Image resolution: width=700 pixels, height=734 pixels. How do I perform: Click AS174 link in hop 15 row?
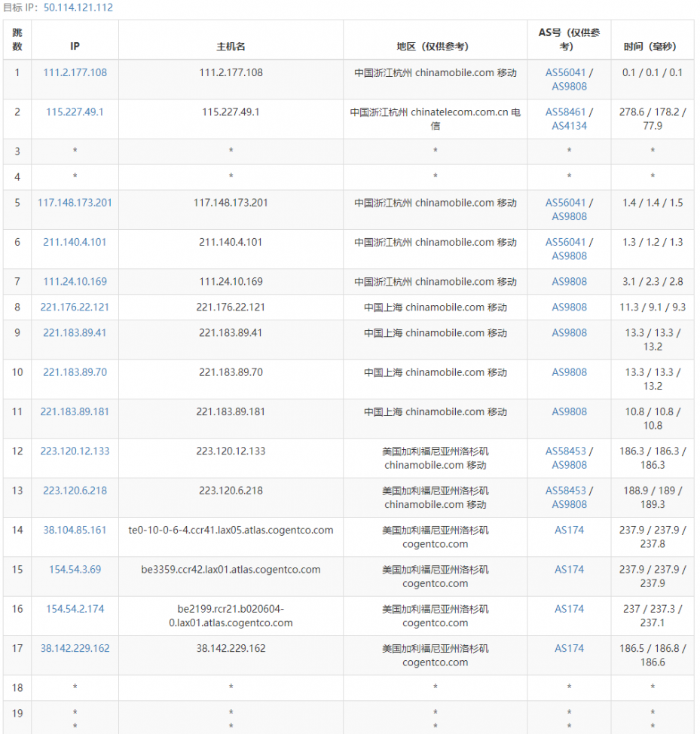[569, 569]
